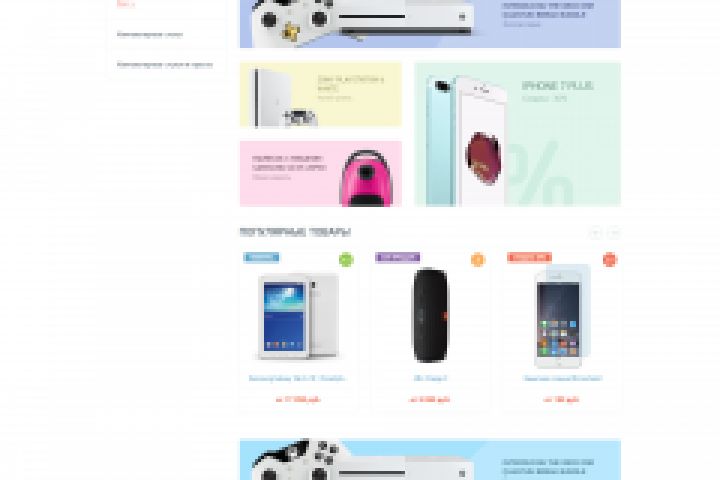The image size is (720, 480).
Task: Open the black speaker product title link
Action: 430,378
